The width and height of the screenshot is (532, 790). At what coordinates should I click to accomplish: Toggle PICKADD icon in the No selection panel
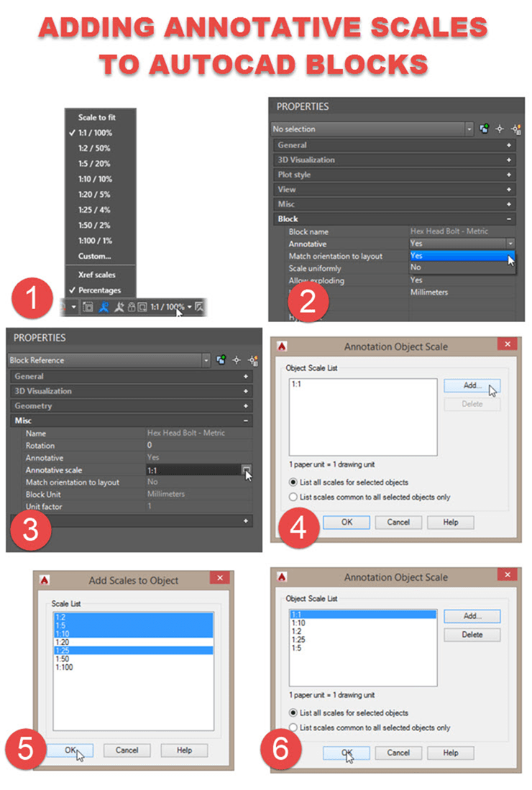click(x=484, y=129)
